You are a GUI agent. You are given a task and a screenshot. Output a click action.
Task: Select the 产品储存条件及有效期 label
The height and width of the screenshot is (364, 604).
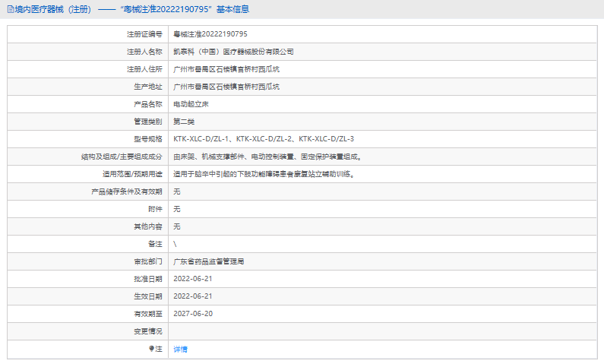(x=127, y=191)
